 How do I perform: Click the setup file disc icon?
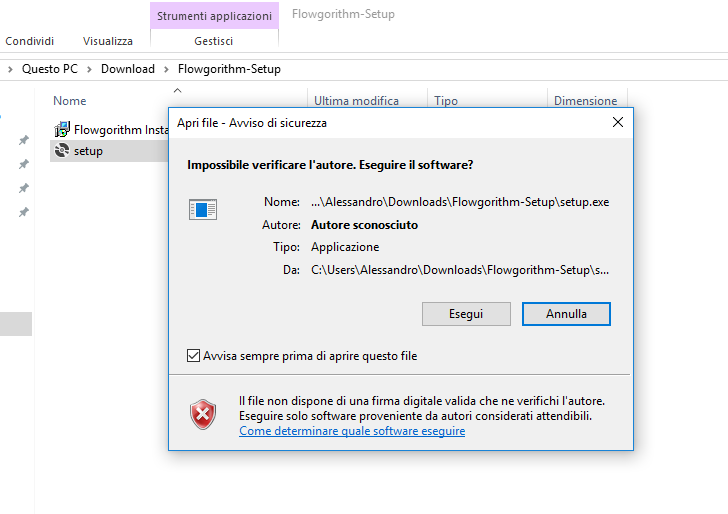click(x=62, y=151)
